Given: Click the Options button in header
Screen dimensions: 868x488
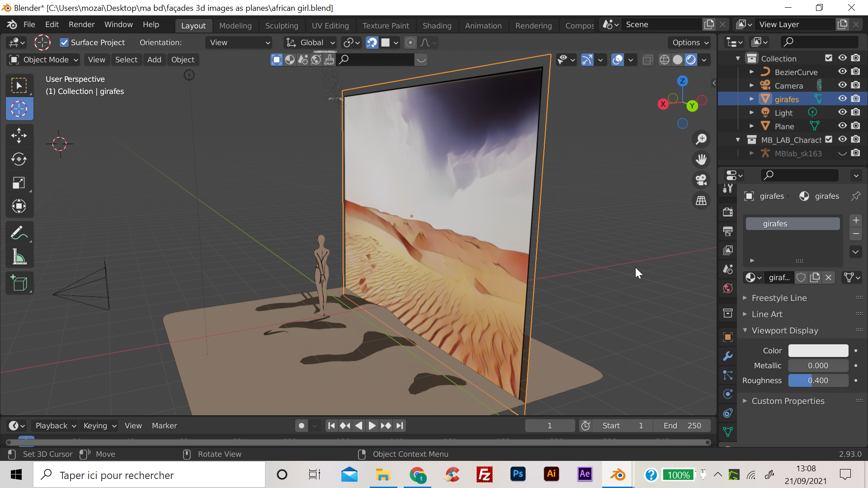Looking at the screenshot, I should tap(690, 42).
